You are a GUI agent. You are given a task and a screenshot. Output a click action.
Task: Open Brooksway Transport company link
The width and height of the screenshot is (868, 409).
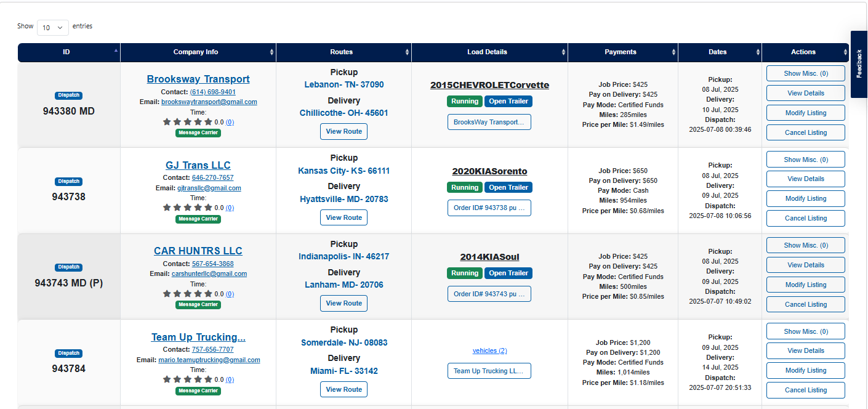click(x=198, y=79)
